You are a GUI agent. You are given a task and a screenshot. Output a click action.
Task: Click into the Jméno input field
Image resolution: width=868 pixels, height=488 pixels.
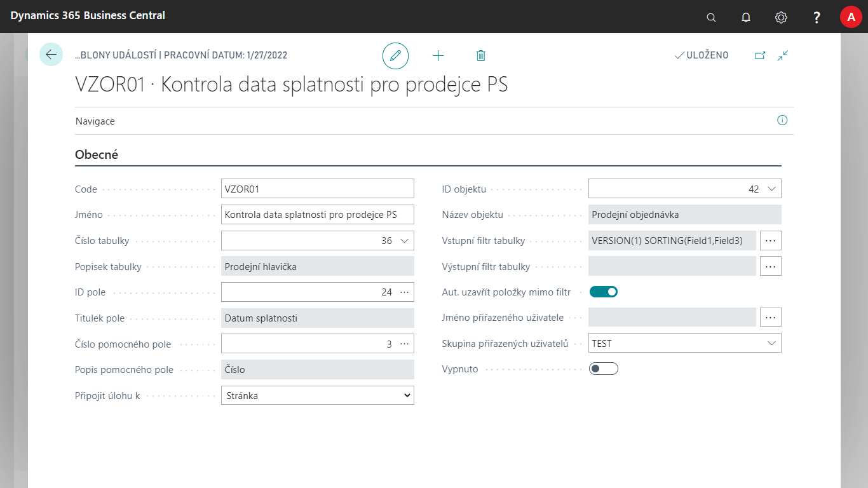coord(317,215)
